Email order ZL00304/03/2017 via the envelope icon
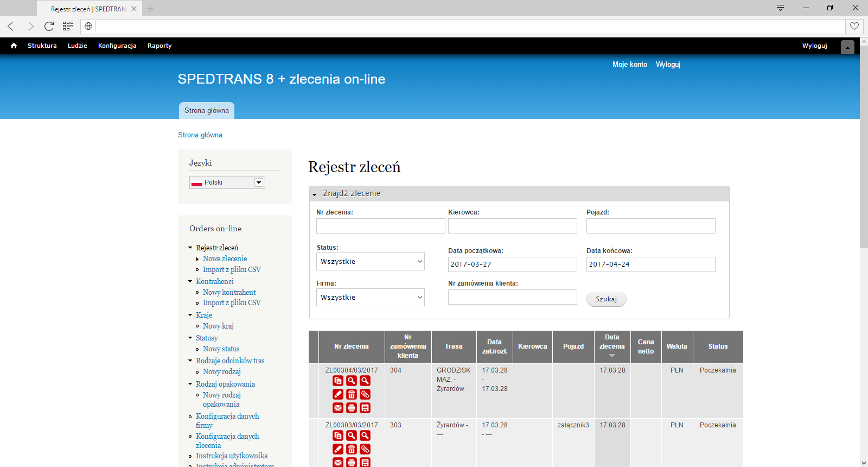 338,408
